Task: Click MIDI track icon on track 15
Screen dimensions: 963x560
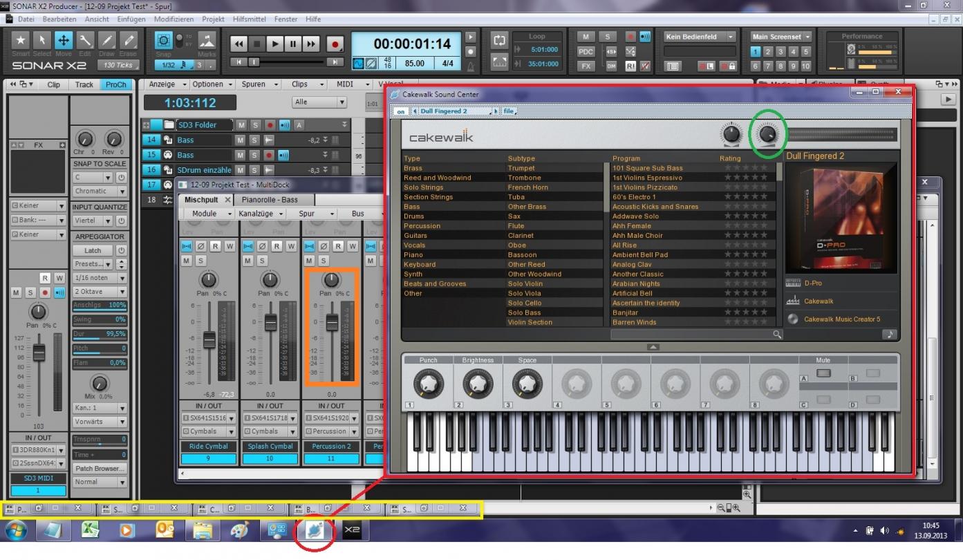Action: [x=168, y=155]
